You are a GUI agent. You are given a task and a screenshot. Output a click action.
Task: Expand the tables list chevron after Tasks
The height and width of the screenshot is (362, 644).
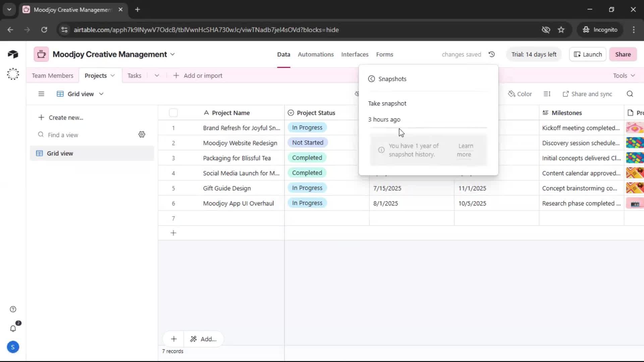tap(157, 75)
